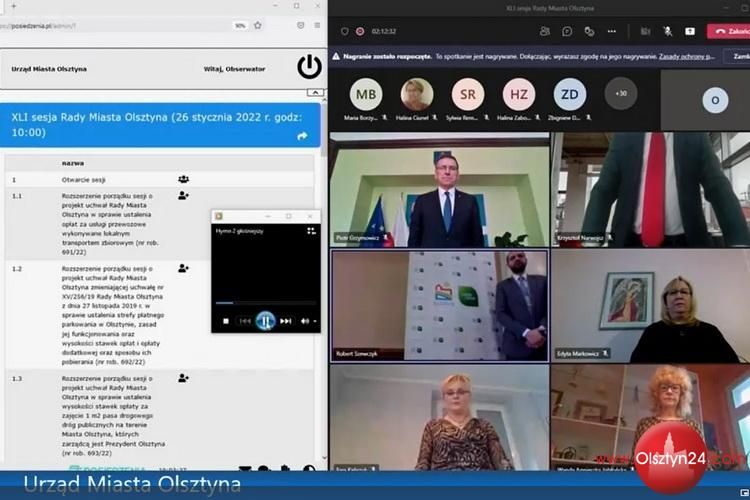
Task: Click the add-person icon for item 1.2
Action: pyautogui.click(x=183, y=268)
